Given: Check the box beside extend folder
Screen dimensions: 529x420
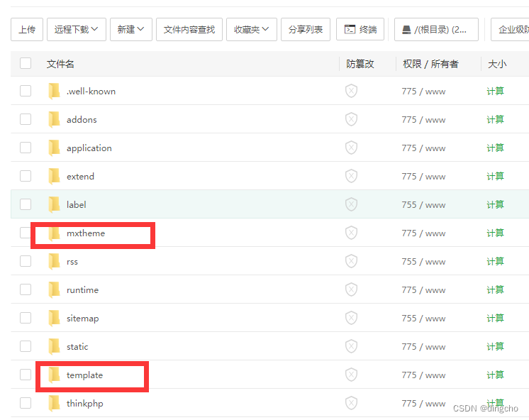Looking at the screenshot, I should click(26, 176).
